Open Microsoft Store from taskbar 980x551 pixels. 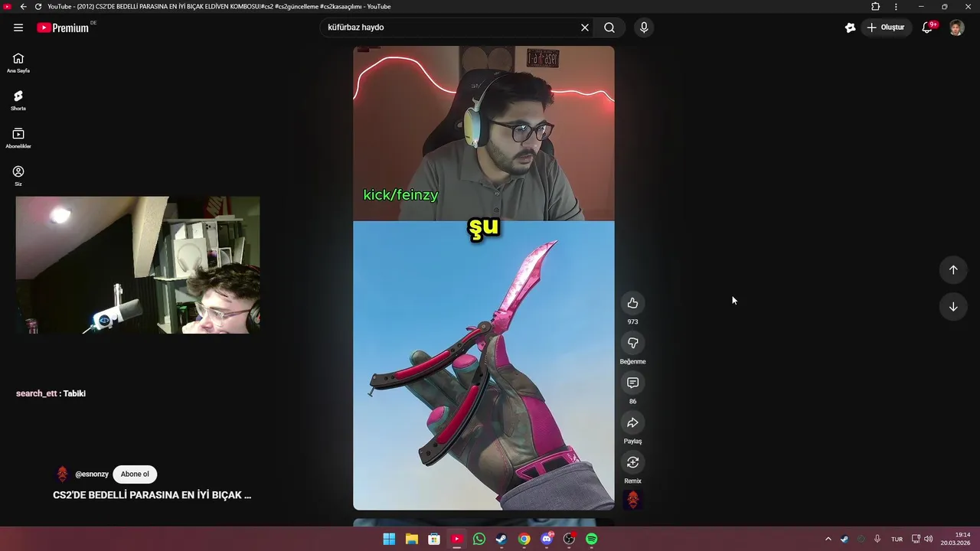pos(434,539)
